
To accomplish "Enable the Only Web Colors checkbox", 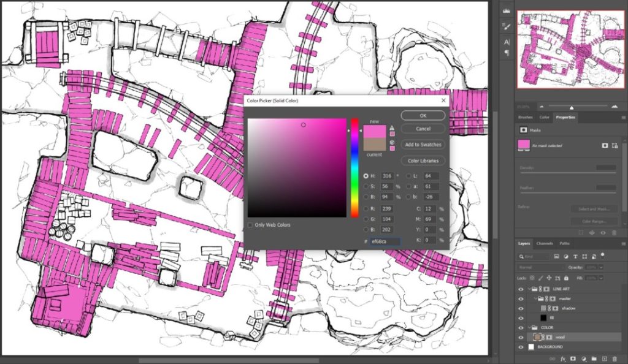I will tap(250, 225).
